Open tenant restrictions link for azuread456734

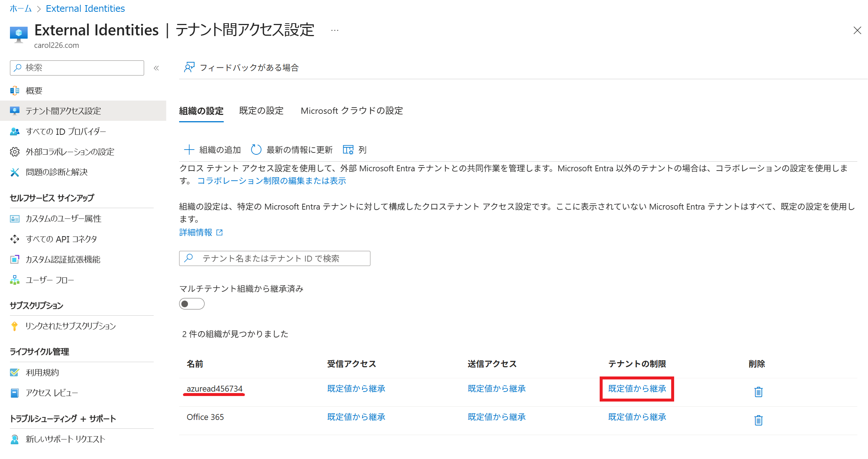(x=637, y=389)
